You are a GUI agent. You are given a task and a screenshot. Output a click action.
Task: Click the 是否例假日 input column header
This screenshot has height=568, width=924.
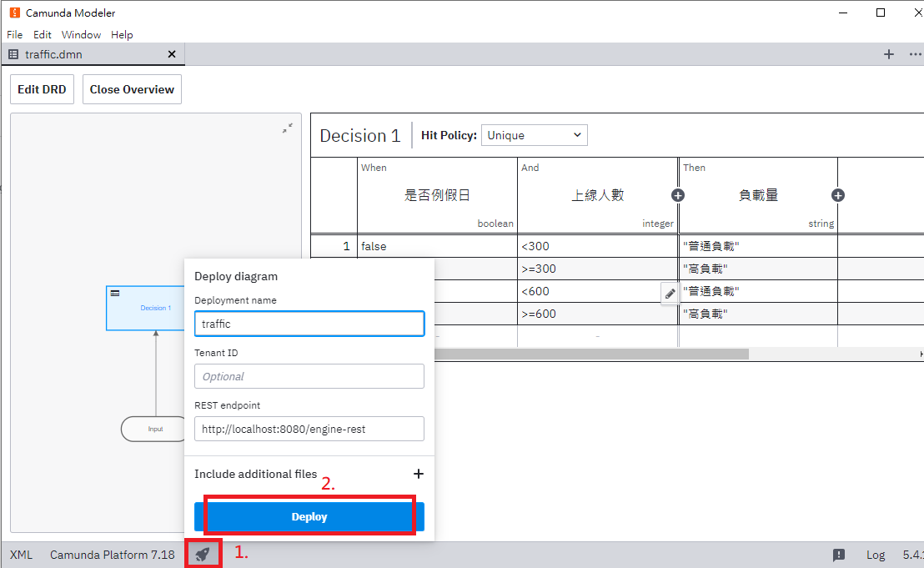(437, 196)
